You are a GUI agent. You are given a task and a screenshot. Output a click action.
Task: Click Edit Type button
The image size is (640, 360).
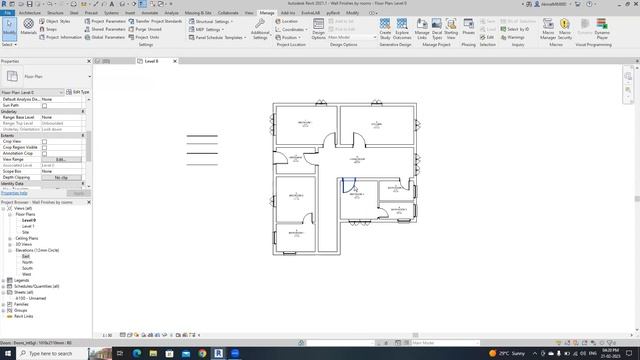78,92
